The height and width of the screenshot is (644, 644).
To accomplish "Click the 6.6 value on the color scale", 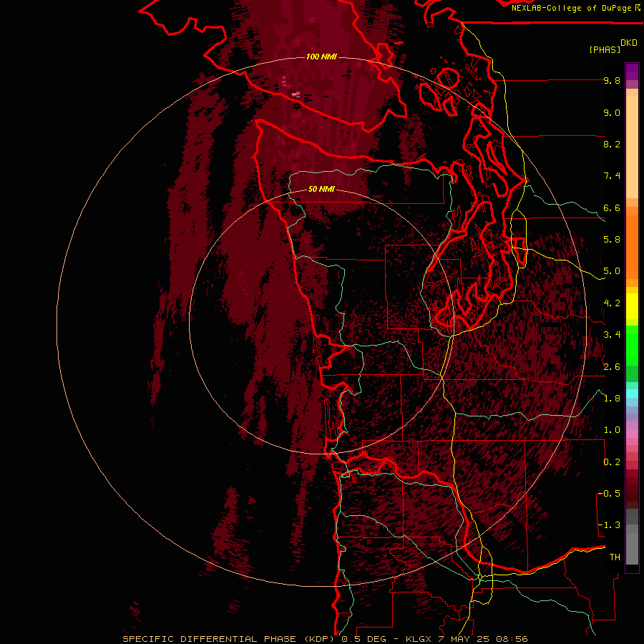I will point(612,208).
